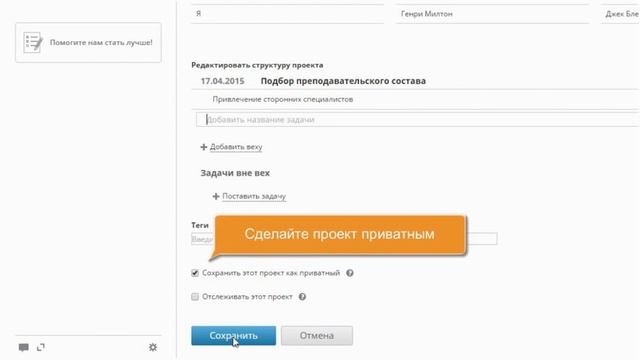The height and width of the screenshot is (360, 640).
Task: Click the feedback form icon
Action: click(33, 42)
